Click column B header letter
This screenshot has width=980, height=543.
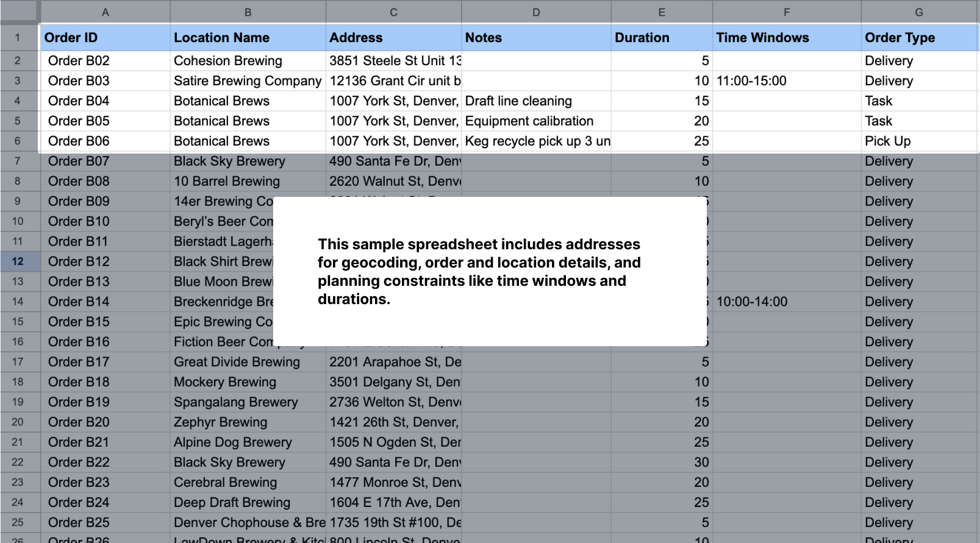(x=248, y=12)
